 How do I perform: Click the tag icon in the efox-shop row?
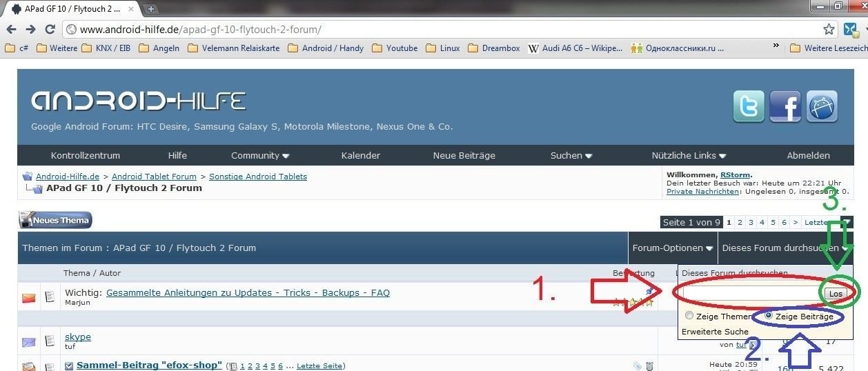point(637,366)
